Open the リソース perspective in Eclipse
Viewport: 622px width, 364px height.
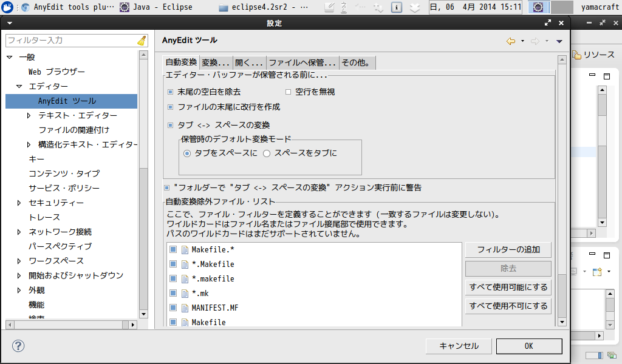(x=594, y=55)
